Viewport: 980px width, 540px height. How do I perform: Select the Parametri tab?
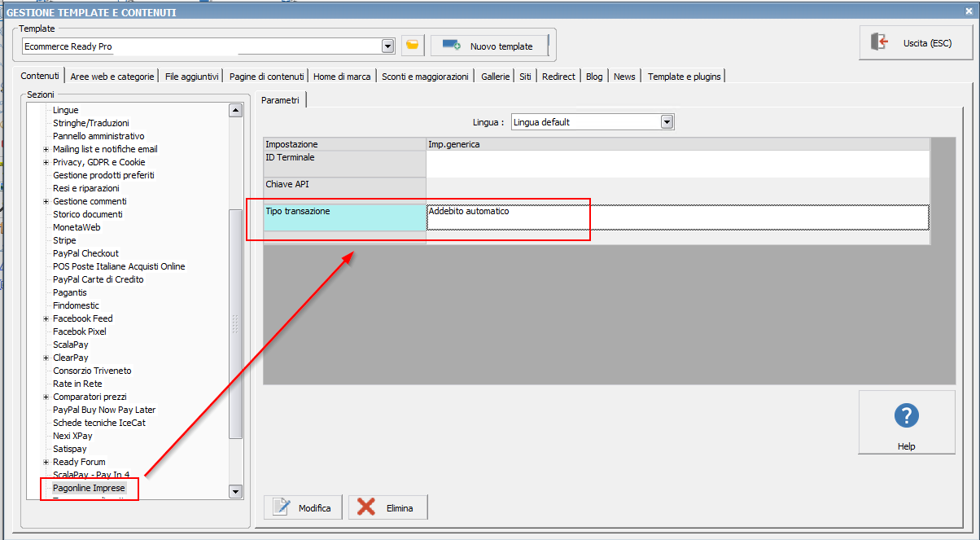tap(280, 100)
